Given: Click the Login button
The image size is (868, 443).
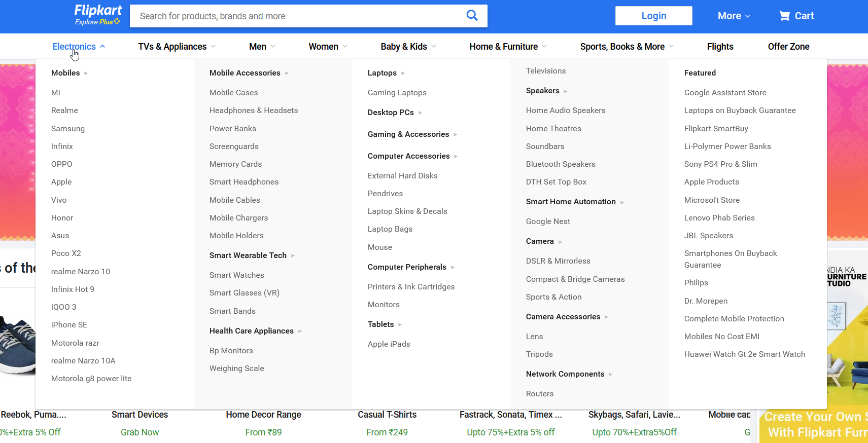Looking at the screenshot, I should click(653, 16).
